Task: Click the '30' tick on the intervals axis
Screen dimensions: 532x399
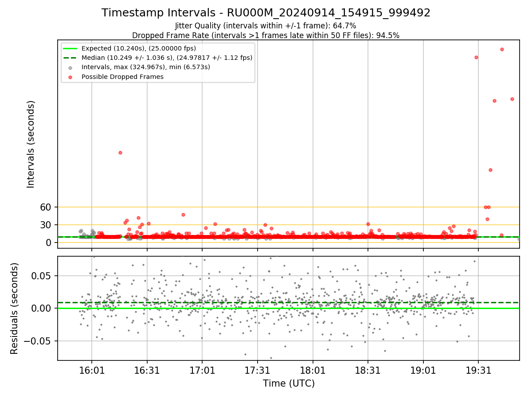Action: pyautogui.click(x=46, y=225)
